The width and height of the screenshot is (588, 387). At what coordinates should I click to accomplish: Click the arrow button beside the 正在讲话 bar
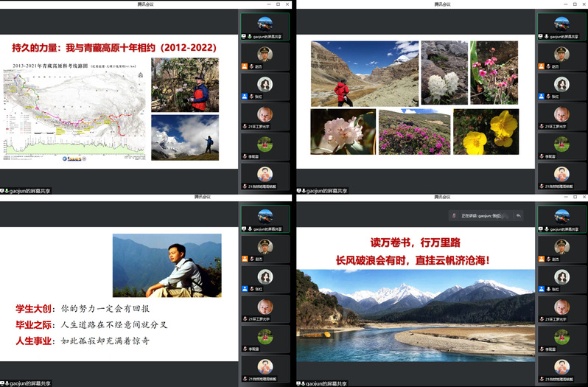[x=519, y=215]
